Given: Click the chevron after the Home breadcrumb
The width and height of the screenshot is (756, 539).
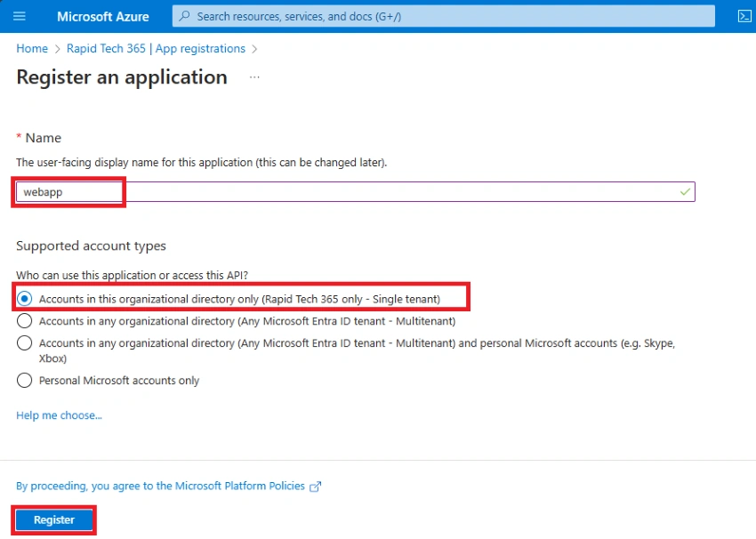Looking at the screenshot, I should click(x=58, y=49).
